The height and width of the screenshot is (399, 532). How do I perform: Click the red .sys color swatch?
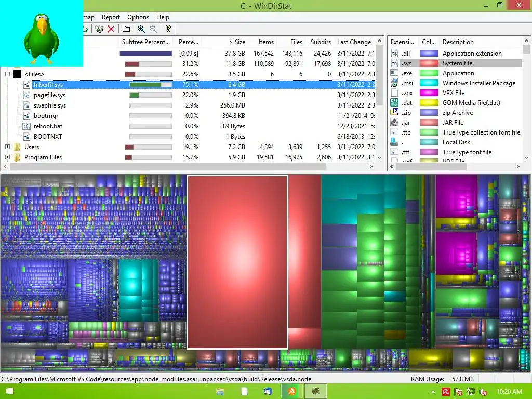[x=429, y=63]
